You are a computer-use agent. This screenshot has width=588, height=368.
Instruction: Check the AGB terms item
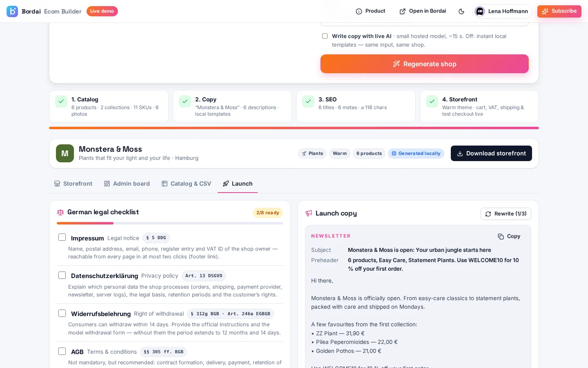point(62,351)
